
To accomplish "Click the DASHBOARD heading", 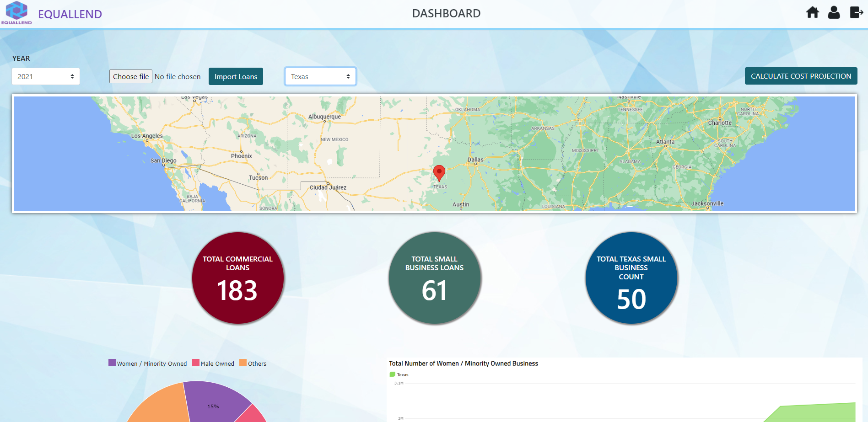I will tap(446, 13).
